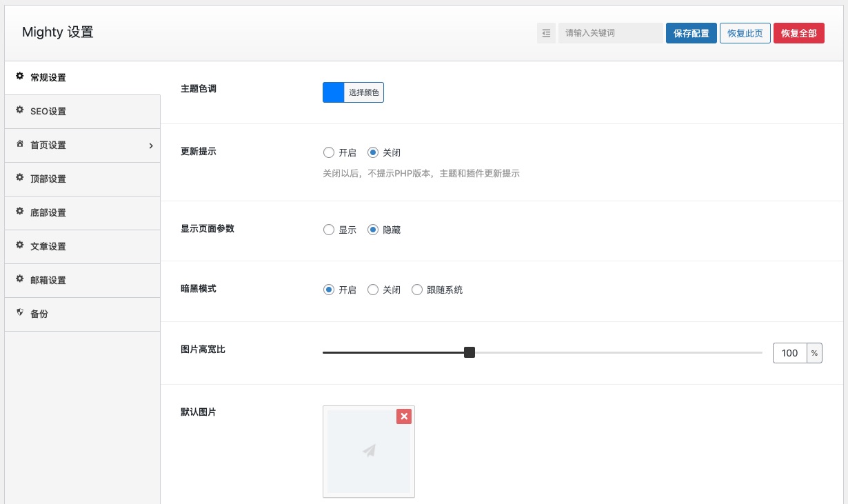Click the home icon beside 首页设置
The height and width of the screenshot is (504, 848).
[x=20, y=144]
